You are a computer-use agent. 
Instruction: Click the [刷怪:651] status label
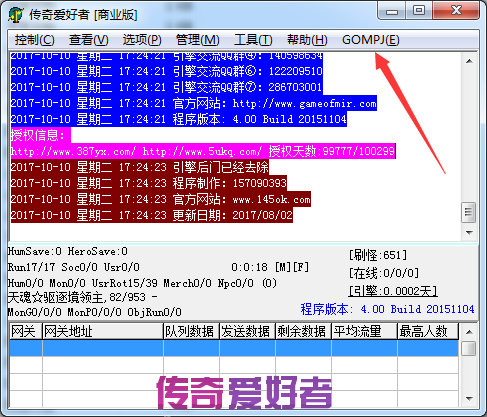[378, 255]
